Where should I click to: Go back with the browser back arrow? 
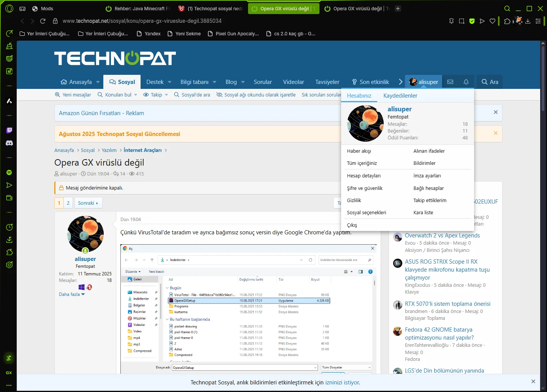[x=22, y=21]
